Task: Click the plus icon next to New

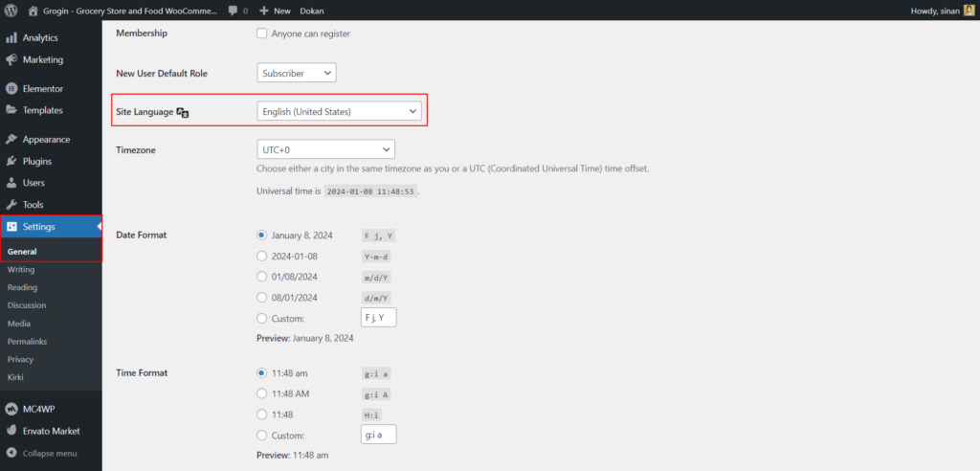Action: tap(264, 11)
